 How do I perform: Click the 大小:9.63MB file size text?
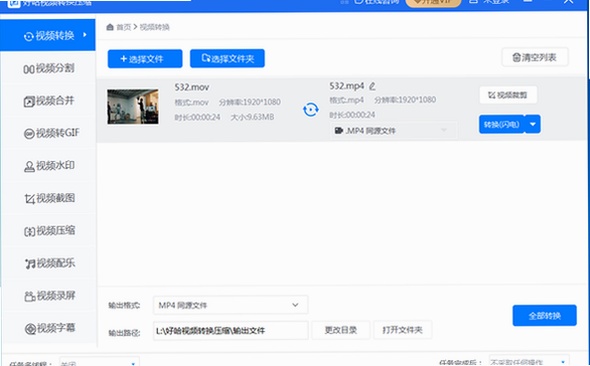coord(252,117)
